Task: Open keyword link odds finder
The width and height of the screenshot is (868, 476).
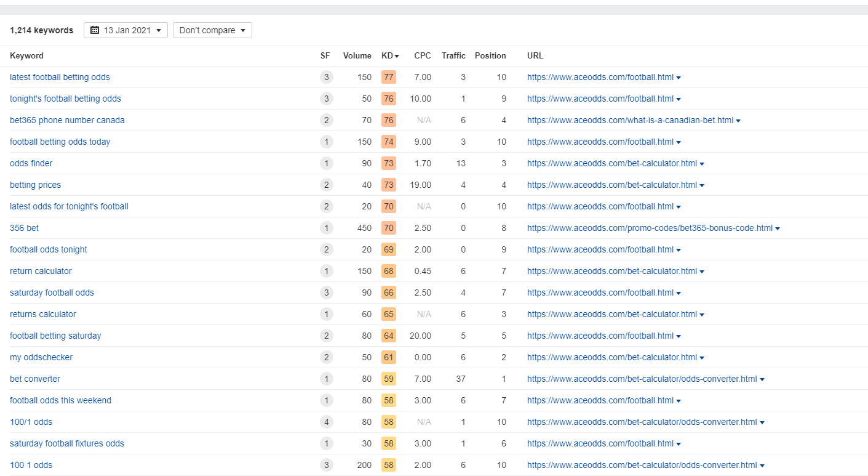Action: tap(31, 163)
